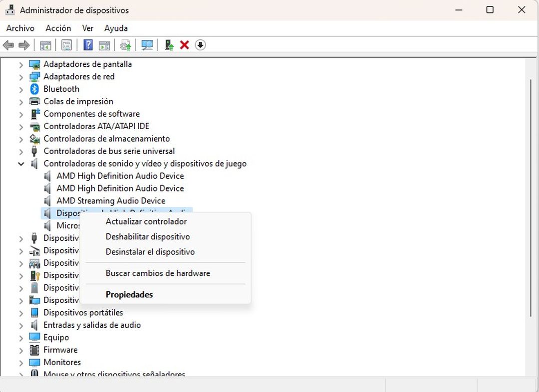Click Deshabilitar dispositivo in the context menu
The height and width of the screenshot is (392, 539).
click(x=147, y=236)
